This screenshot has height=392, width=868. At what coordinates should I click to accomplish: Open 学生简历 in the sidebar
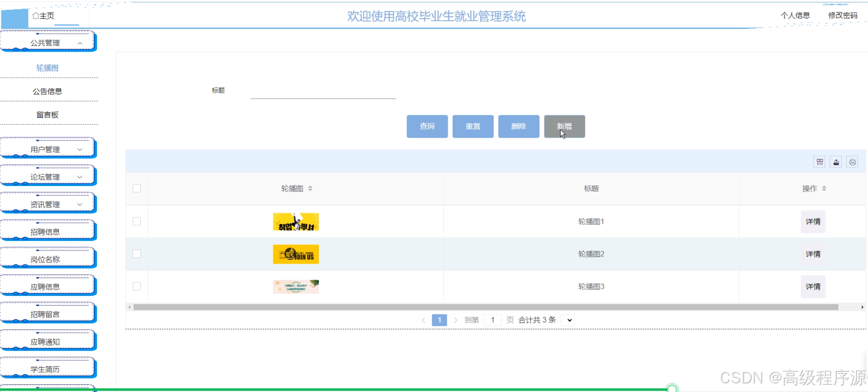coord(48,368)
